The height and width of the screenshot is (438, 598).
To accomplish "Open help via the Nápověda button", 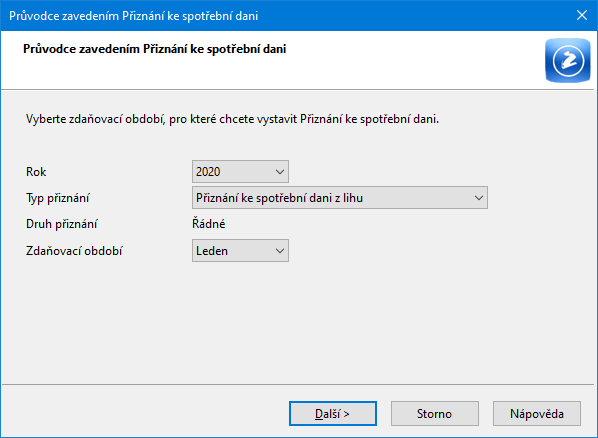I will point(537,414).
